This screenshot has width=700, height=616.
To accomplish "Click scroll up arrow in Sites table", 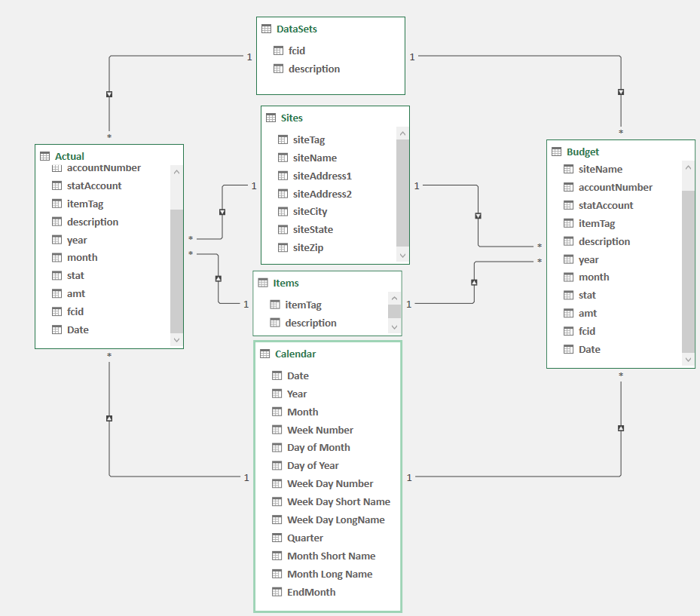I will point(402,133).
